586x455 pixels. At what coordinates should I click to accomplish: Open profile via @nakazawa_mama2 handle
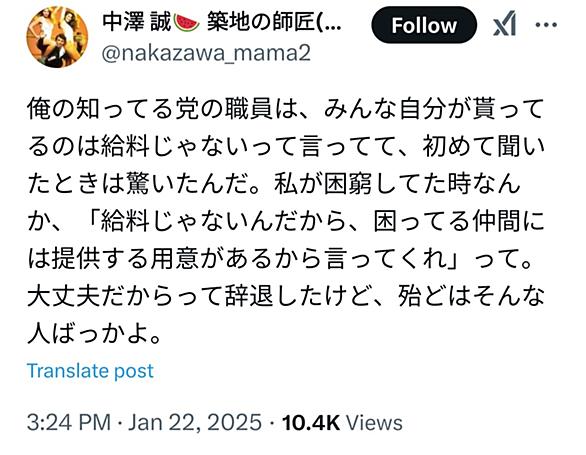[x=206, y=53]
